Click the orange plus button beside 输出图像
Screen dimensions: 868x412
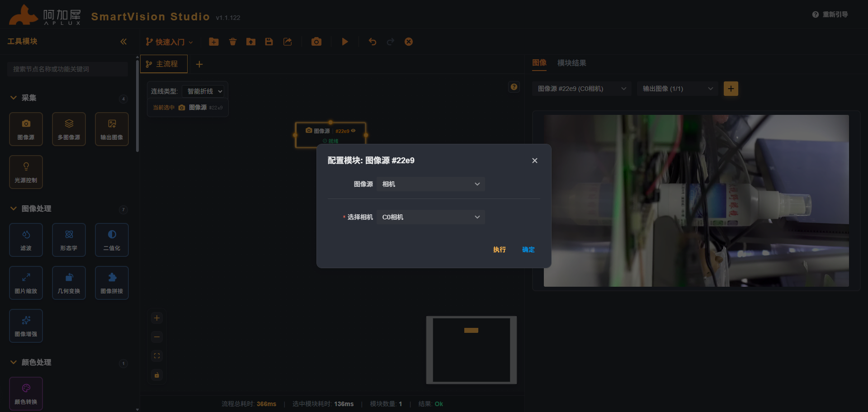click(731, 89)
